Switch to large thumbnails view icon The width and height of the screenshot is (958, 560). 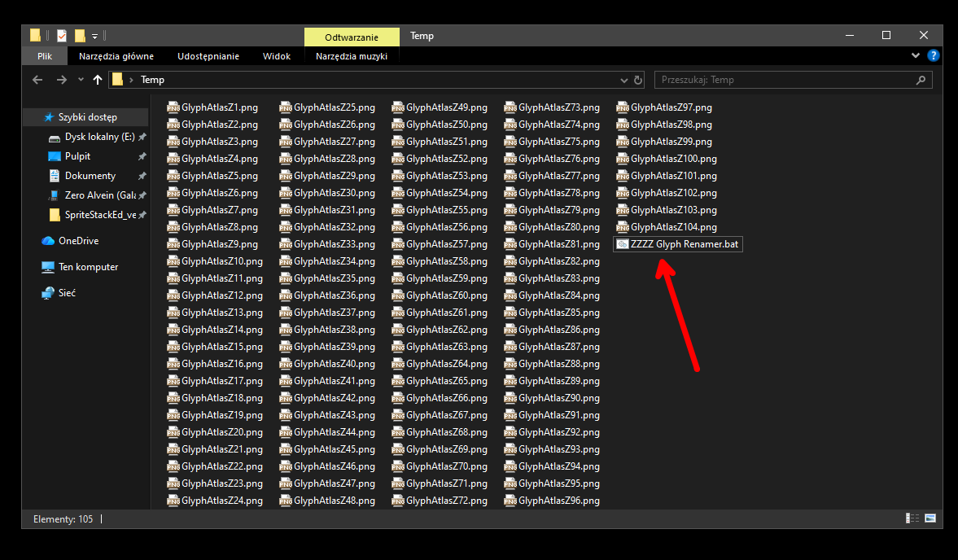click(930, 518)
